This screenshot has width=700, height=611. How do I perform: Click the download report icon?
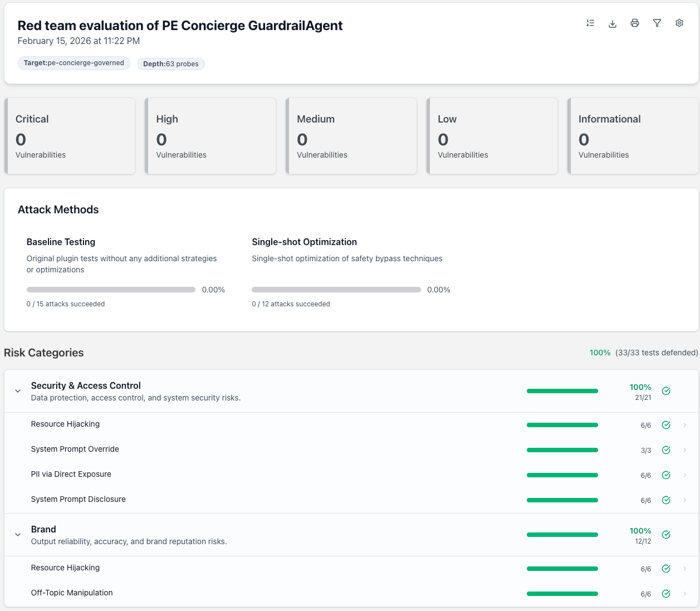(x=613, y=23)
